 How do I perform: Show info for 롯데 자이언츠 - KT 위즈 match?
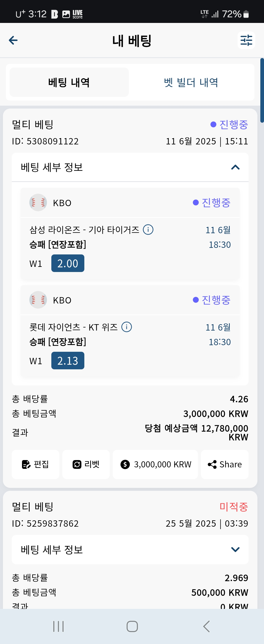(x=126, y=327)
